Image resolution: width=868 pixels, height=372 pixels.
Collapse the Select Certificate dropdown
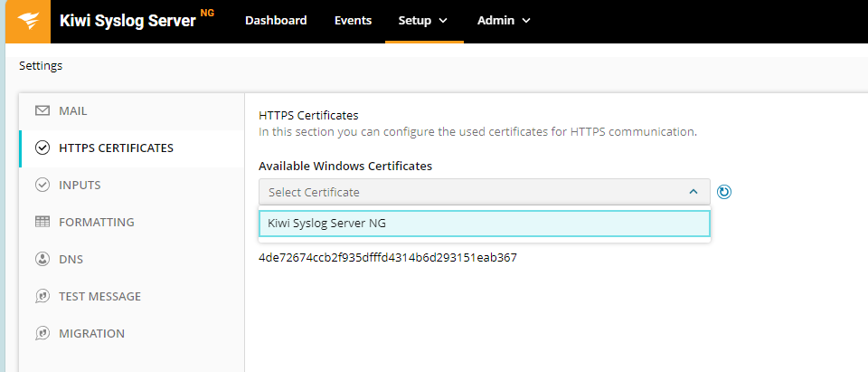[x=485, y=192]
